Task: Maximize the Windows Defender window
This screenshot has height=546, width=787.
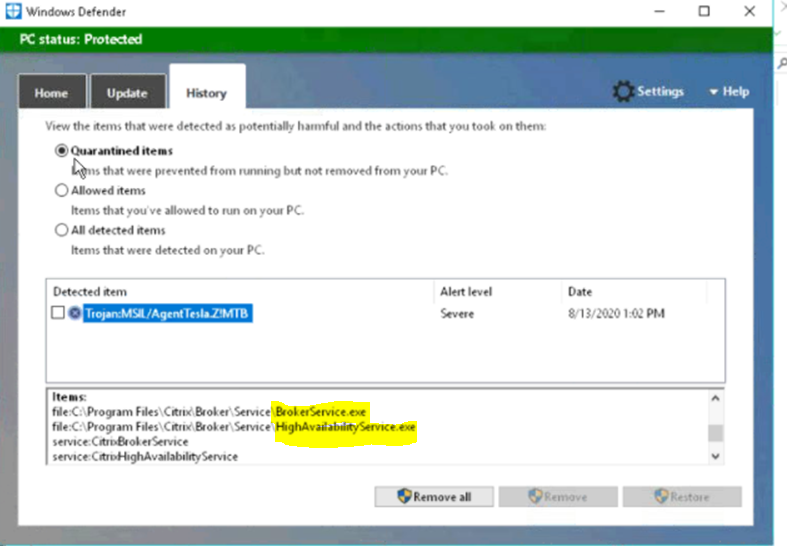Action: (x=704, y=11)
